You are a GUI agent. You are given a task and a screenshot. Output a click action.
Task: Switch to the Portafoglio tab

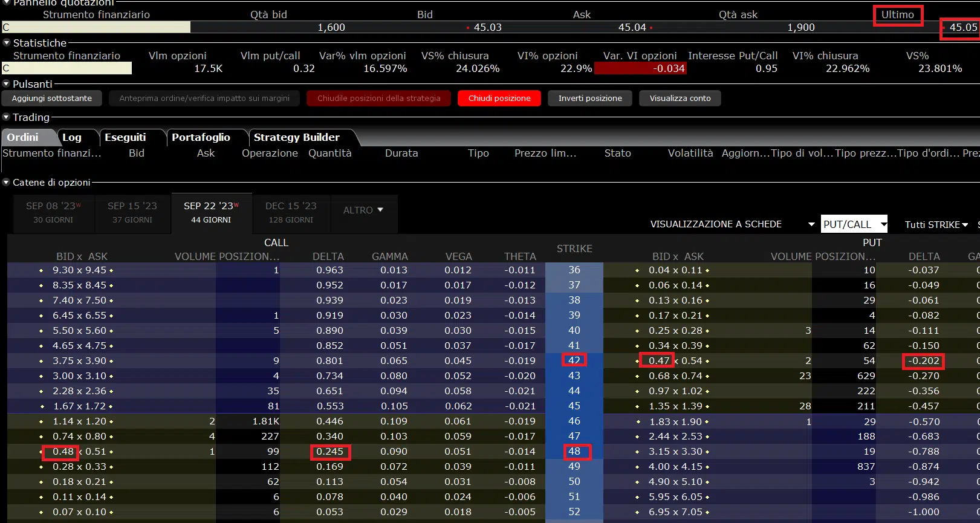pos(201,138)
